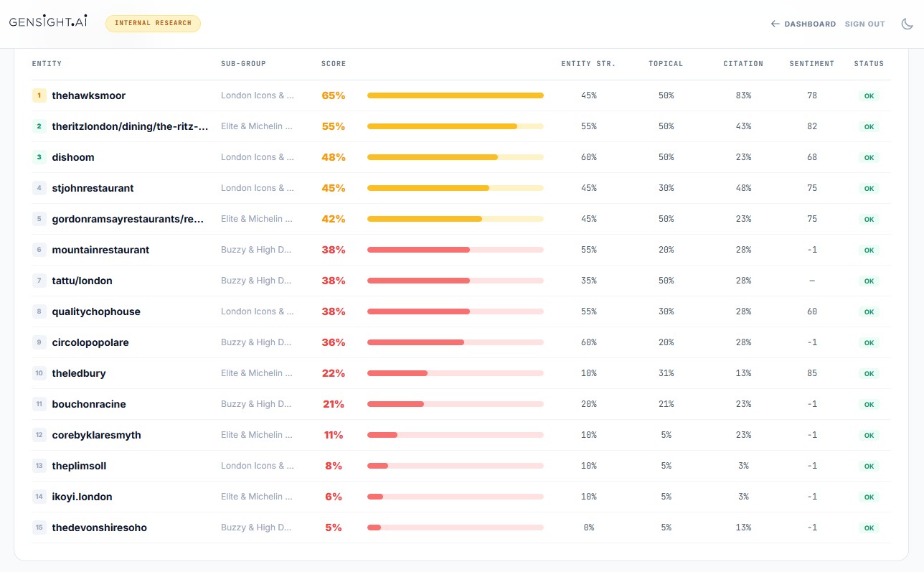924x572 pixels.
Task: Click the sub-group cell for ikoyi.london
Action: click(x=257, y=497)
